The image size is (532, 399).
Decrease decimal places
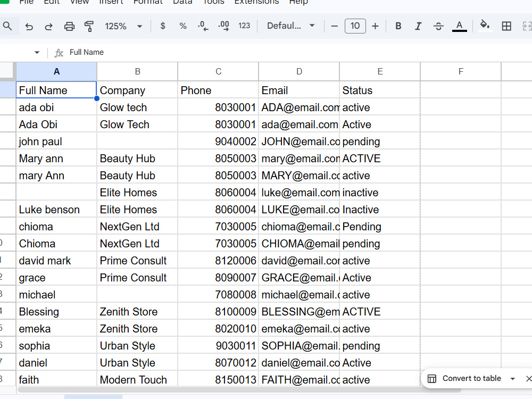pos(203,26)
